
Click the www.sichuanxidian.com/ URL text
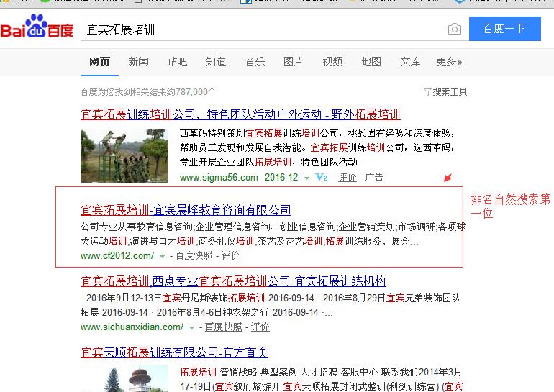coord(132,327)
